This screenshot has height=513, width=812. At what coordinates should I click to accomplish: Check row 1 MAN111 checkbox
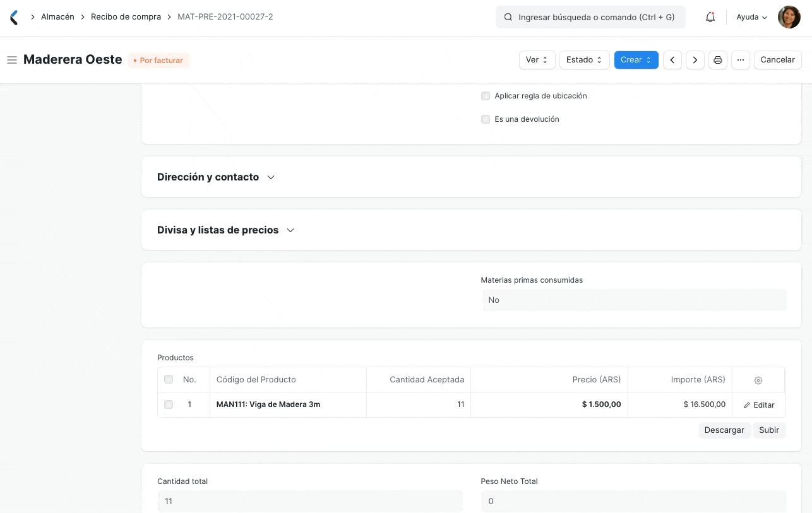tap(169, 404)
